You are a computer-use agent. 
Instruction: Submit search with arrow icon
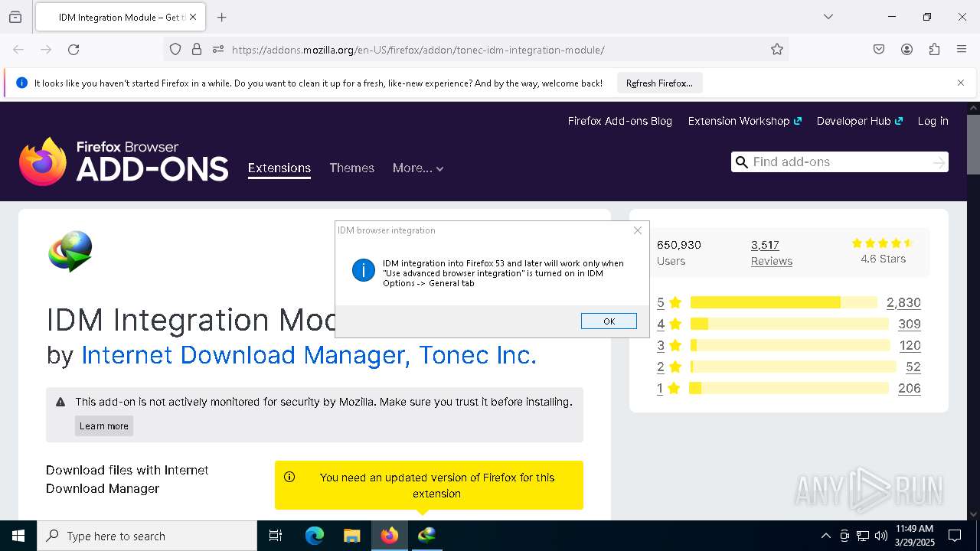tap(939, 162)
